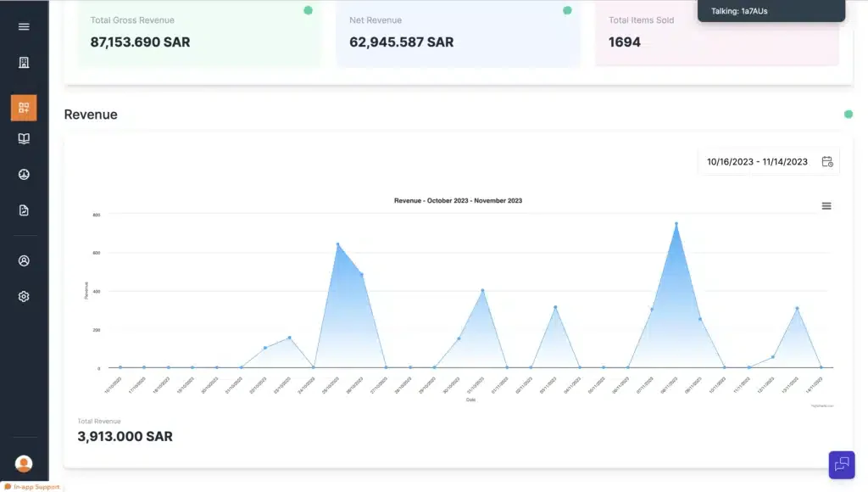Open the building icon in the sidebar
The image size is (868, 492).
pyautogui.click(x=24, y=63)
